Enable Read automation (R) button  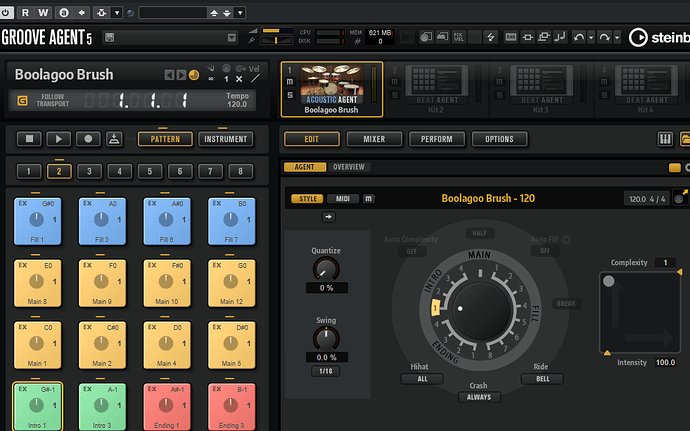coord(25,13)
